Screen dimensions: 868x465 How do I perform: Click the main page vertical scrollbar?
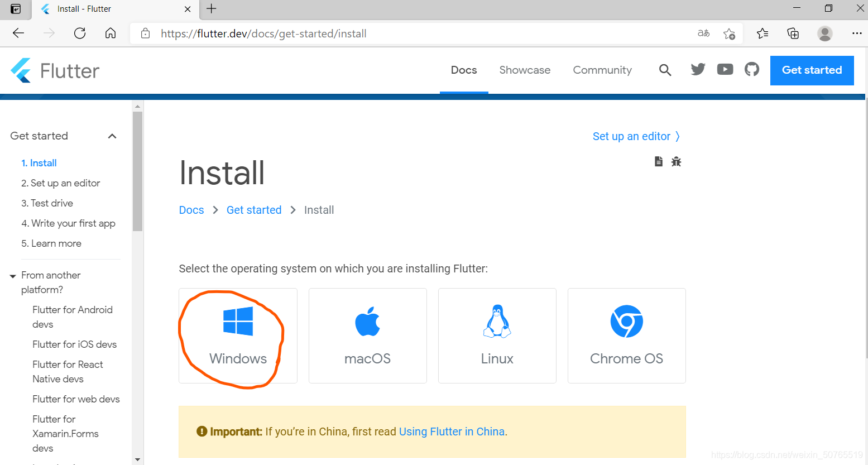[x=866, y=229]
